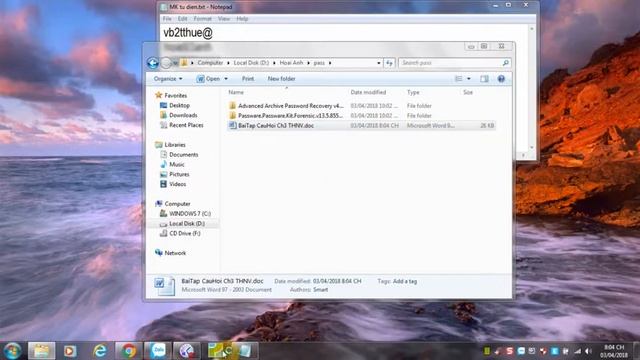This screenshot has width=640, height=360.
Task: Click the change view icon in toolbar
Action: click(459, 79)
